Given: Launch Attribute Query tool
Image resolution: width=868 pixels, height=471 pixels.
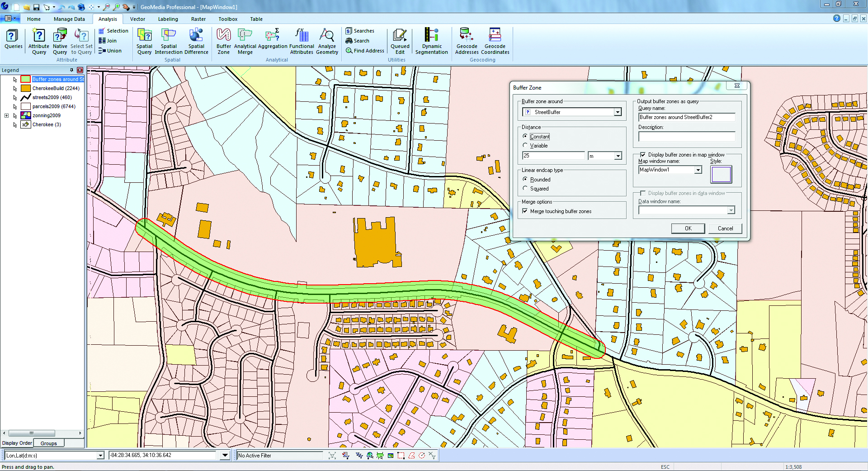Looking at the screenshot, I should (39, 41).
